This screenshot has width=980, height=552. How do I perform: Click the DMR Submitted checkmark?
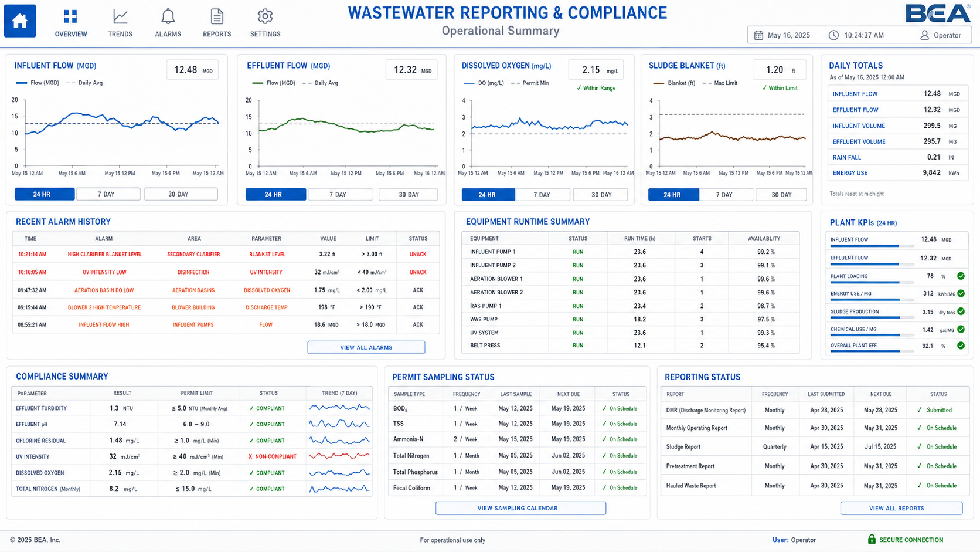[920, 410]
